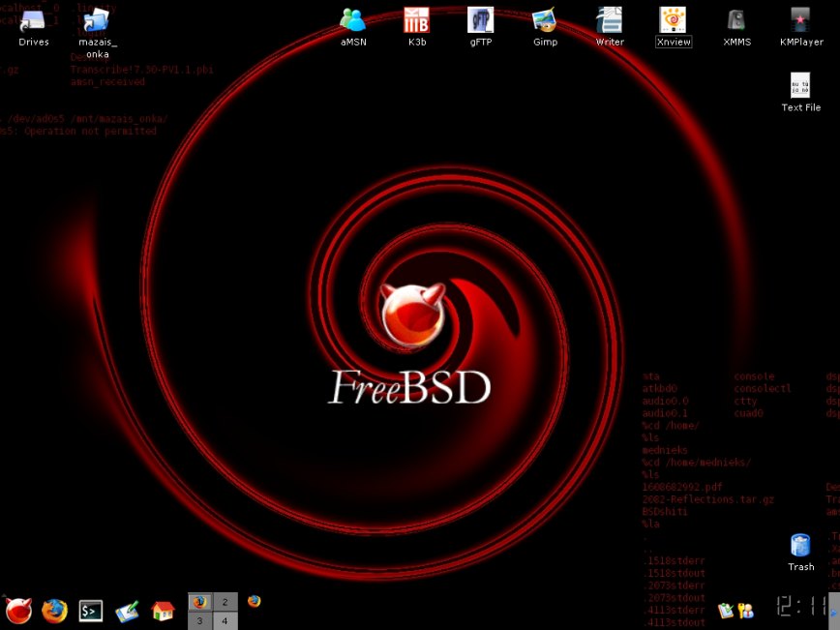840x630 pixels.
Task: Open the clipboard tray icon
Action: pos(726,611)
